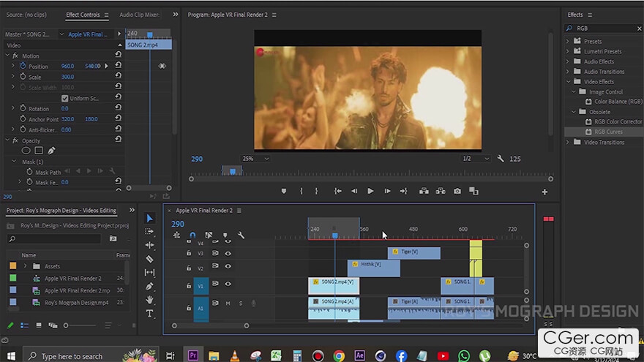This screenshot has height=362, width=644.
Task: Open After Effects from the taskbar
Action: 359,355
